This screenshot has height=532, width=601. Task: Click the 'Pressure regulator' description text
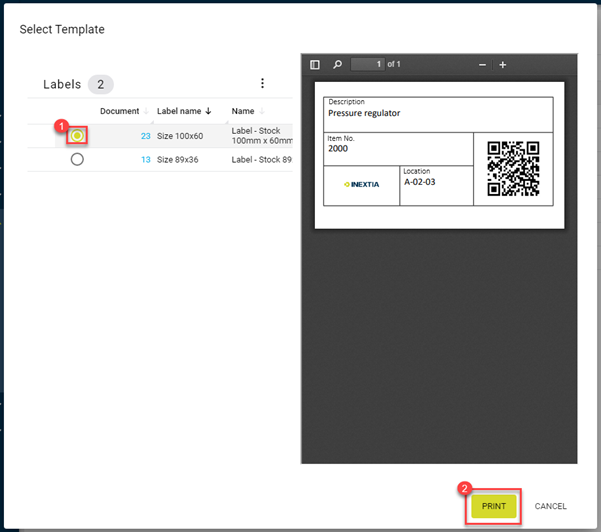pyautogui.click(x=364, y=113)
